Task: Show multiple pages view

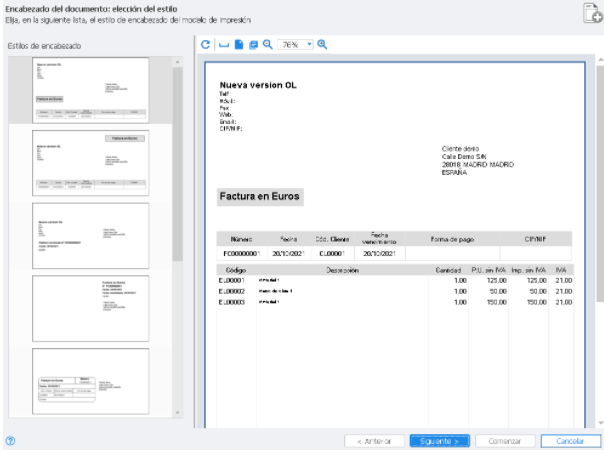Action: pos(253,45)
